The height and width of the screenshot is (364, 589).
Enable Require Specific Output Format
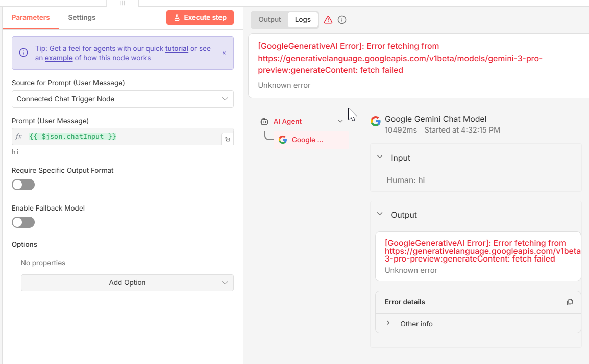coord(23,185)
